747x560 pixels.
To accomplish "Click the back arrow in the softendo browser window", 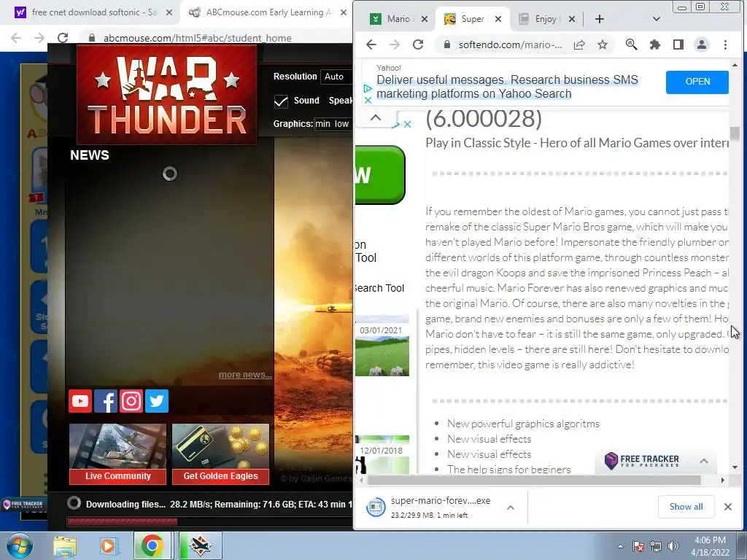I will coord(371,44).
